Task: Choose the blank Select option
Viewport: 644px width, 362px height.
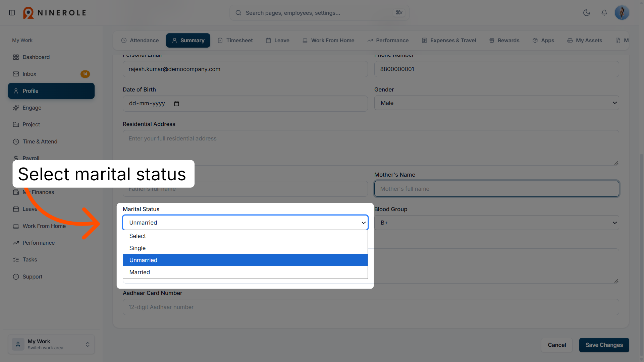Action: coord(245,236)
